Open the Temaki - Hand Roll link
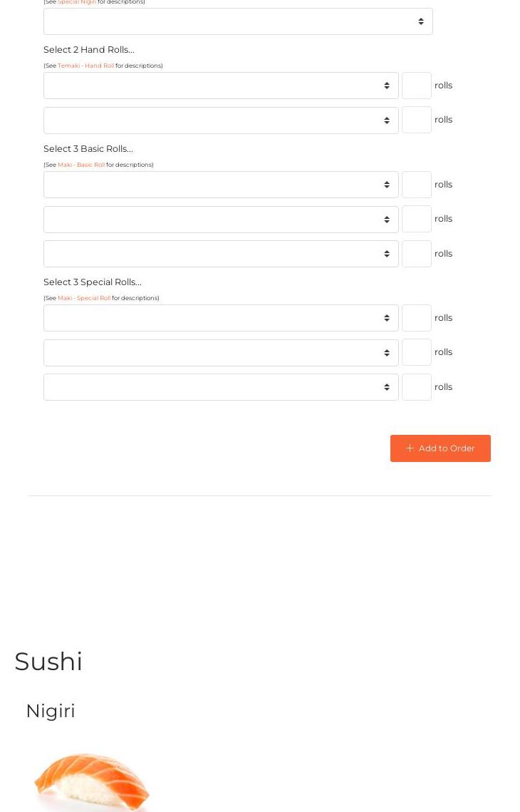520x812 pixels. (x=85, y=66)
